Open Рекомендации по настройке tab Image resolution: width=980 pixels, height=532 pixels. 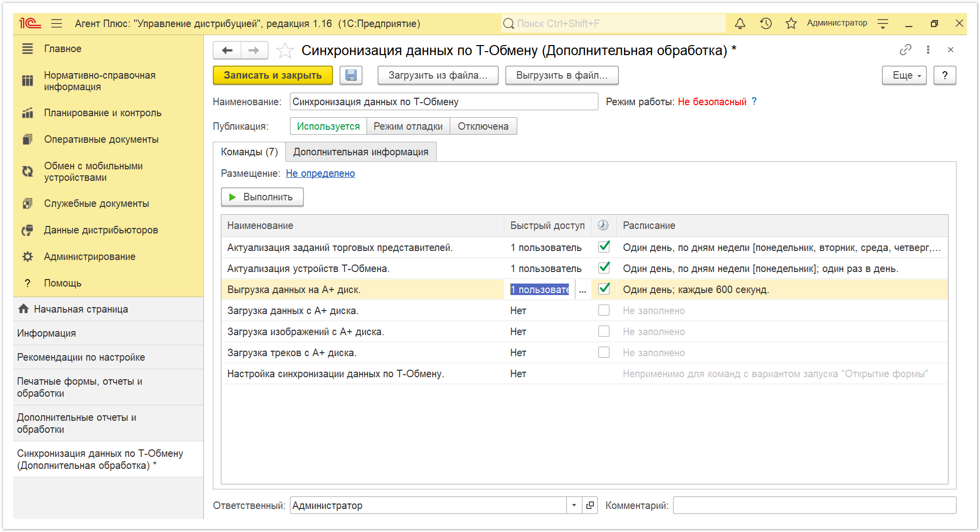pyautogui.click(x=108, y=357)
